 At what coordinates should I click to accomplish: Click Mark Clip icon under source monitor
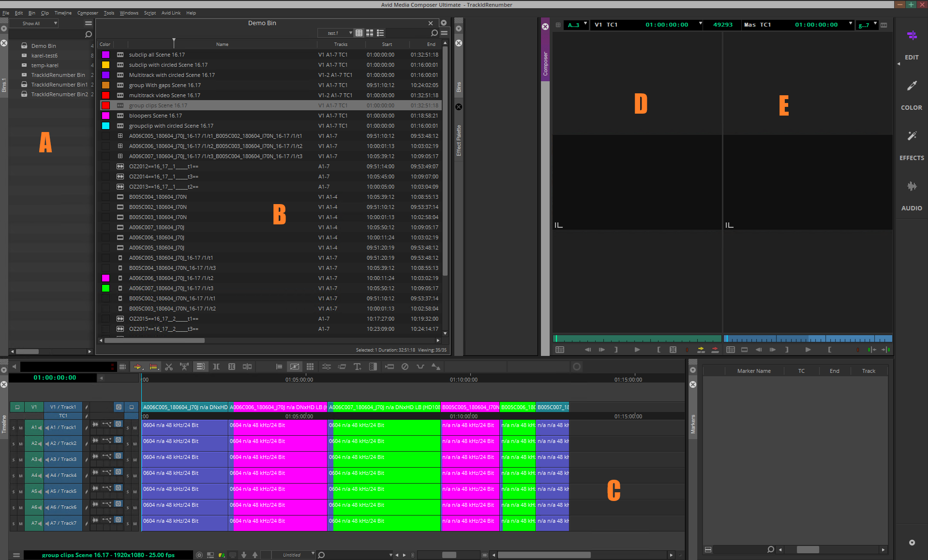coord(673,350)
